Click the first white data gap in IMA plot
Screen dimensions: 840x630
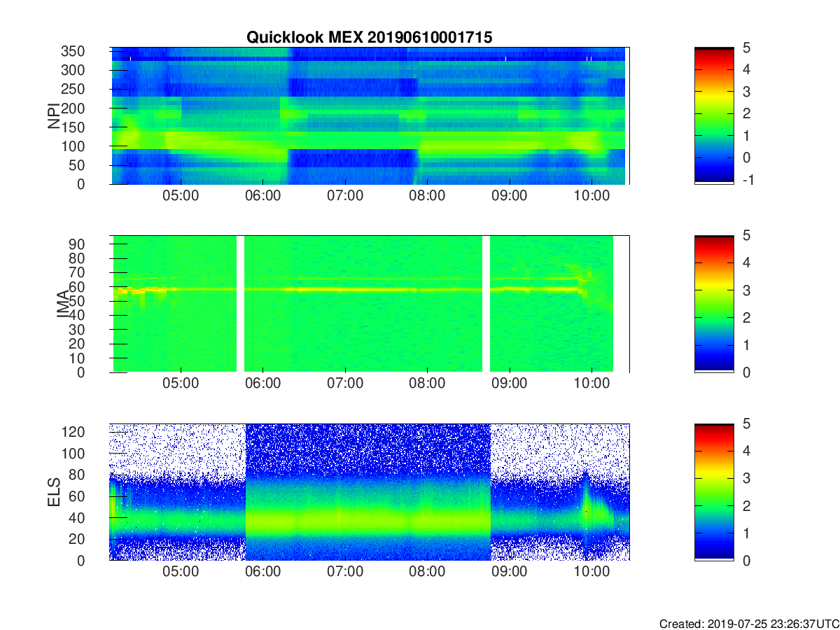240,304
